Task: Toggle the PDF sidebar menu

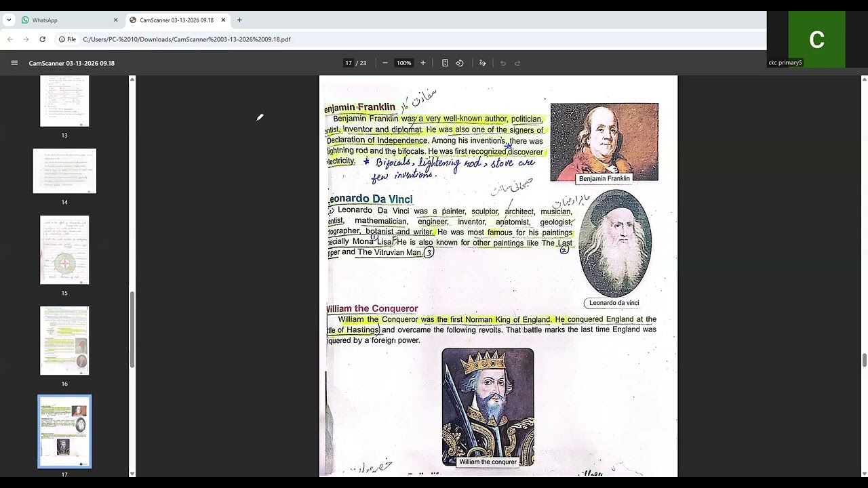Action: tap(14, 63)
